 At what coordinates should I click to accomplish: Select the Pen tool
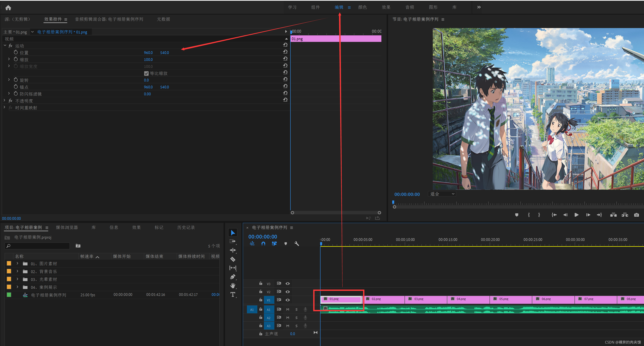[x=233, y=277]
